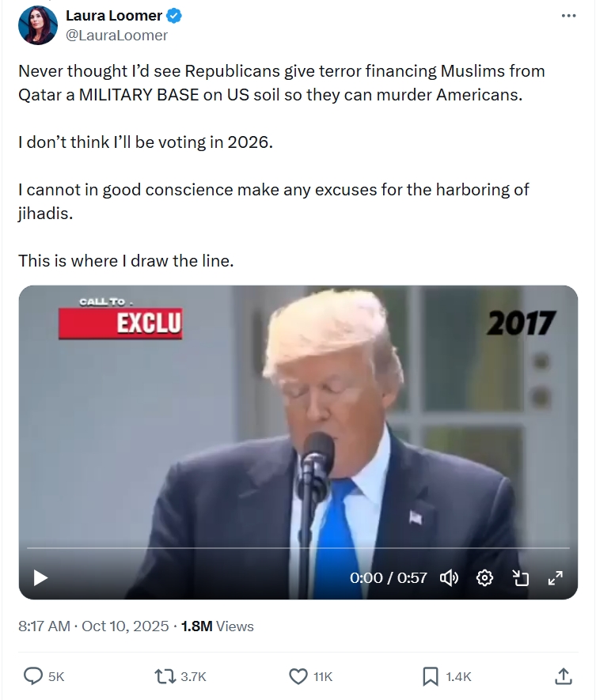596x700 pixels.
Task: Open the @LauraLoomer handle link
Action: tap(116, 36)
